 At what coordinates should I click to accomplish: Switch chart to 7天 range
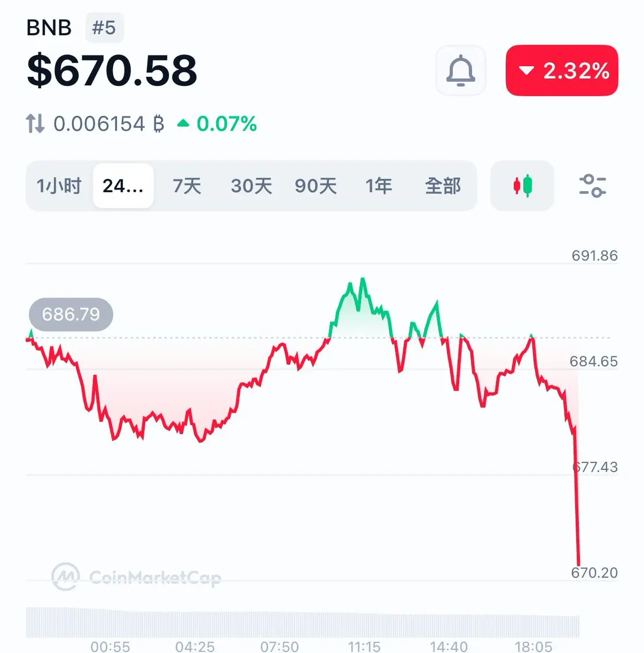click(187, 186)
